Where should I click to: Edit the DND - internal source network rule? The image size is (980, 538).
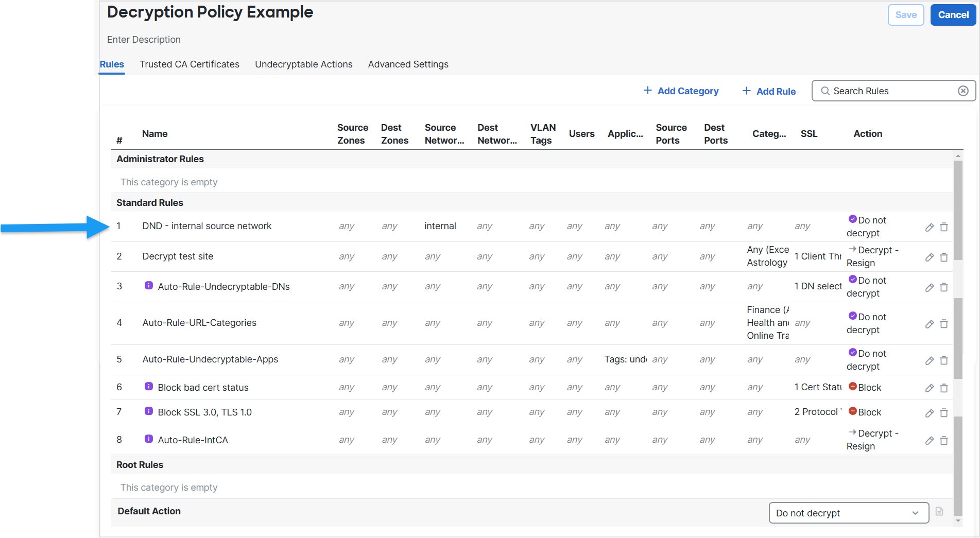tap(930, 227)
